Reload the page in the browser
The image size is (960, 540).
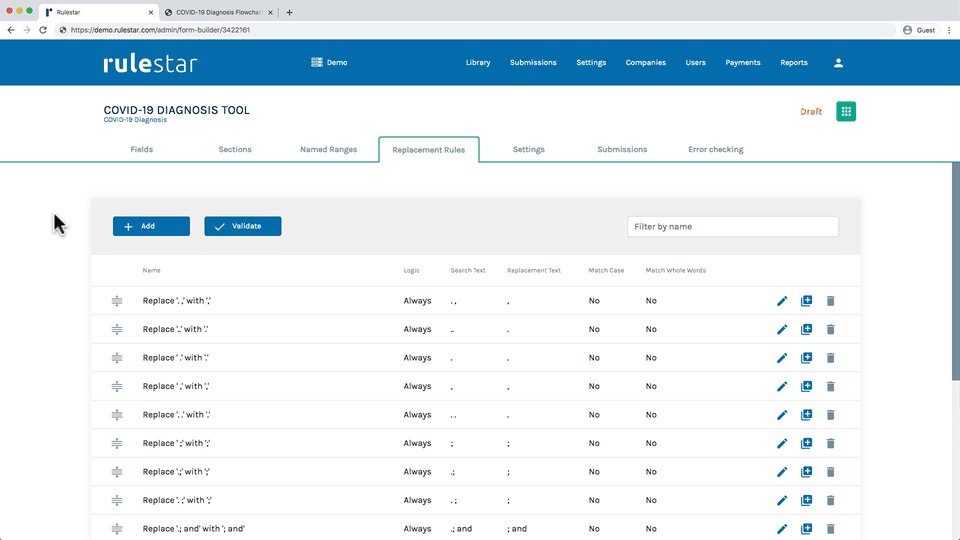point(43,29)
